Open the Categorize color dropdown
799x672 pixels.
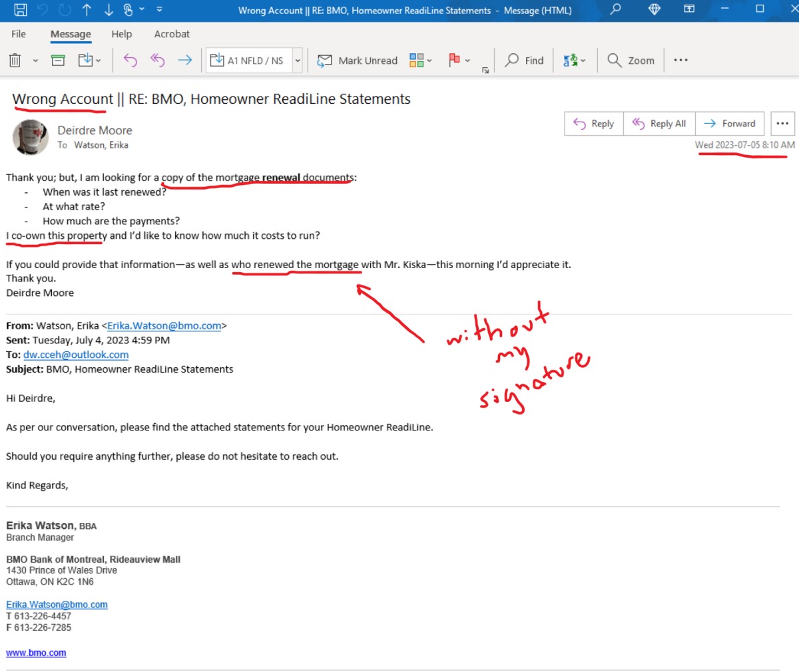tap(421, 61)
